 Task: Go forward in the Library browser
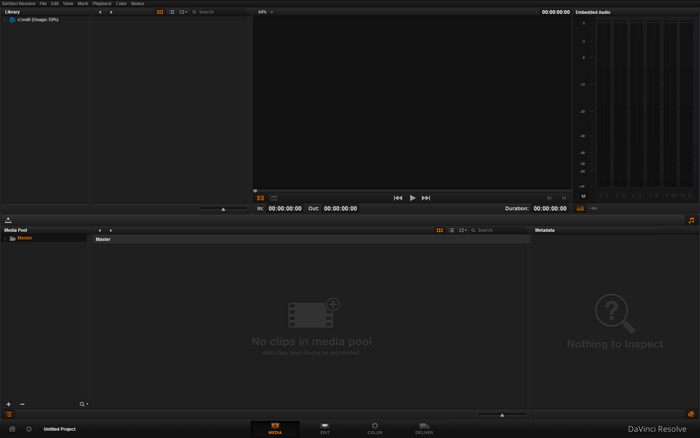(x=111, y=12)
